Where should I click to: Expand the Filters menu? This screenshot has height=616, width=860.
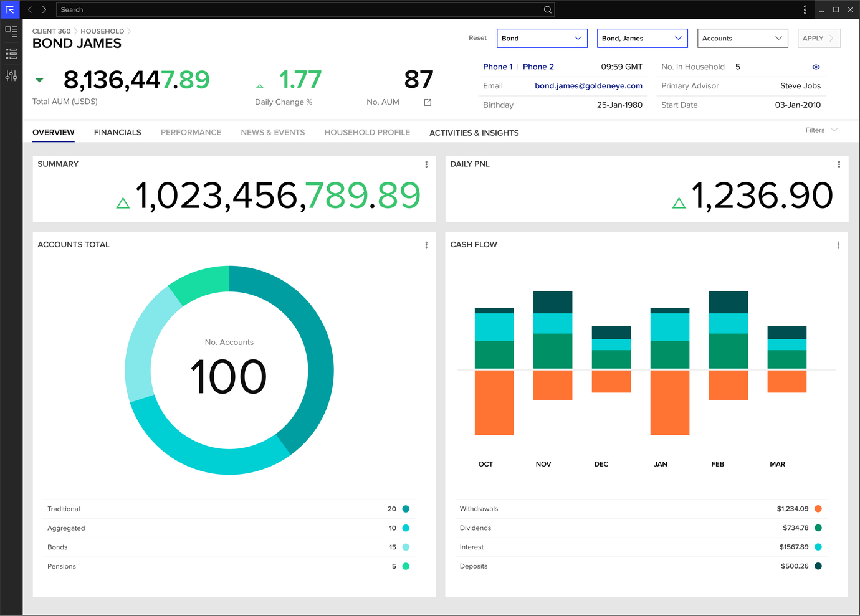pyautogui.click(x=821, y=130)
